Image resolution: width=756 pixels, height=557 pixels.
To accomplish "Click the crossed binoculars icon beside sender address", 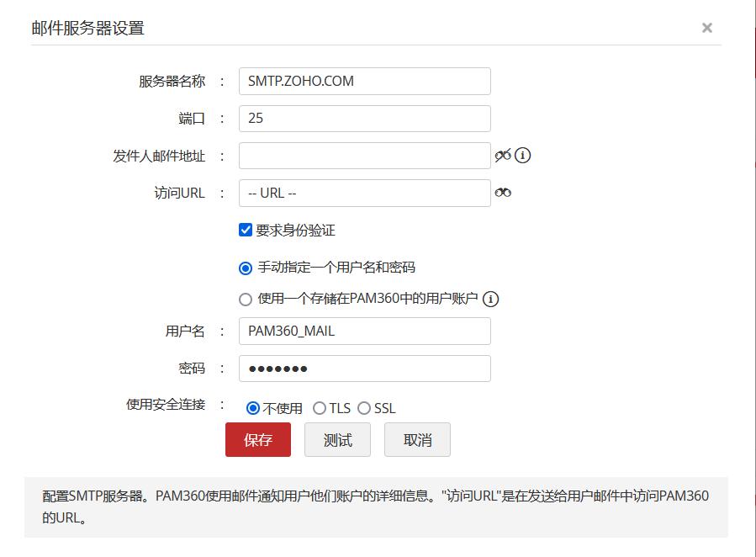I will [503, 156].
